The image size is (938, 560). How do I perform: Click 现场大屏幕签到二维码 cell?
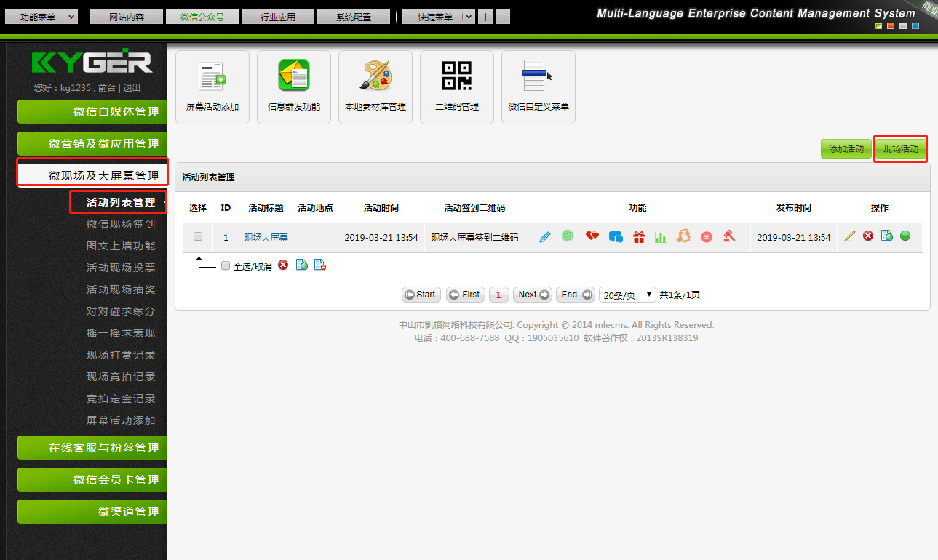[474, 237]
